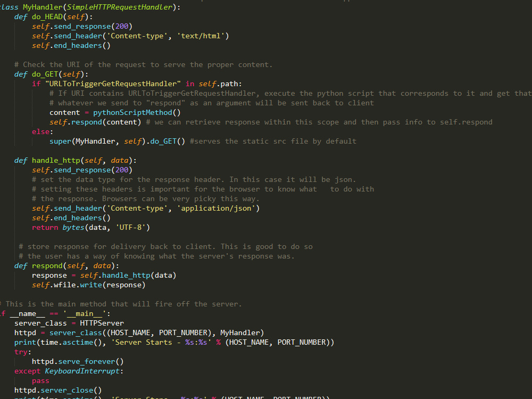
Task: Click the try keyword
Action: click(21, 352)
